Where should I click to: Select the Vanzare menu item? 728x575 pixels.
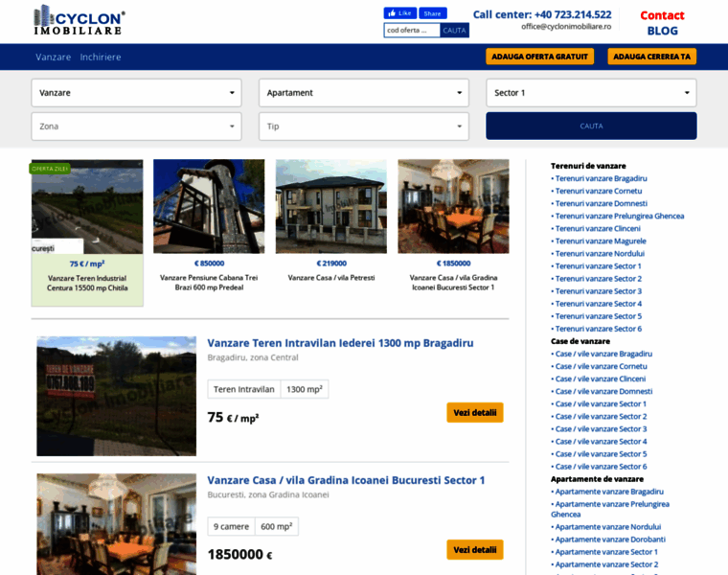(x=54, y=57)
